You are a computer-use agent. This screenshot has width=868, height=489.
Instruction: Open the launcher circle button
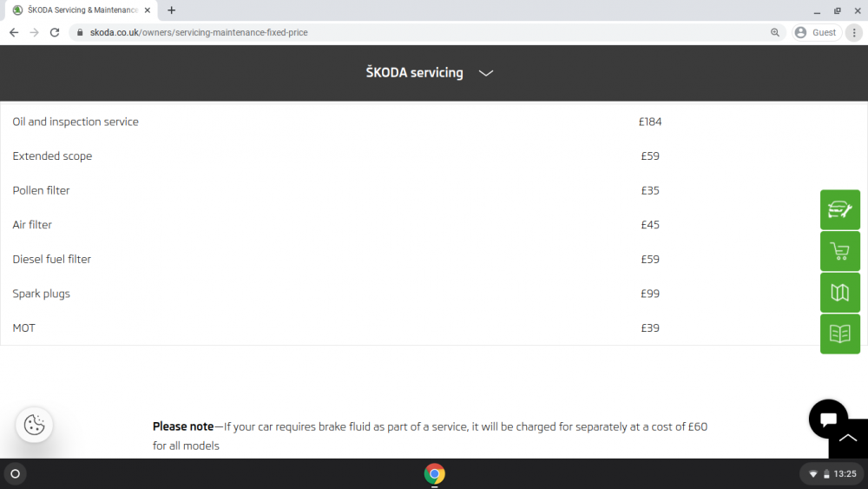pyautogui.click(x=16, y=473)
